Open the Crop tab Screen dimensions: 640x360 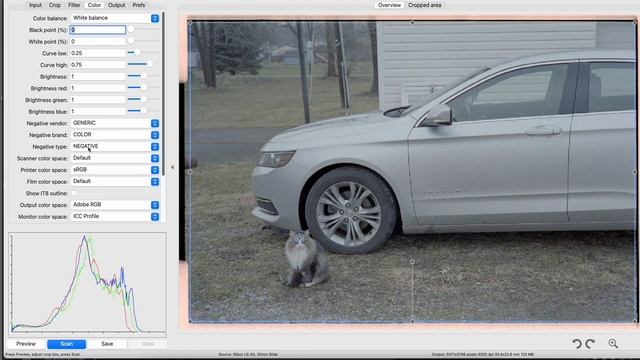55,5
